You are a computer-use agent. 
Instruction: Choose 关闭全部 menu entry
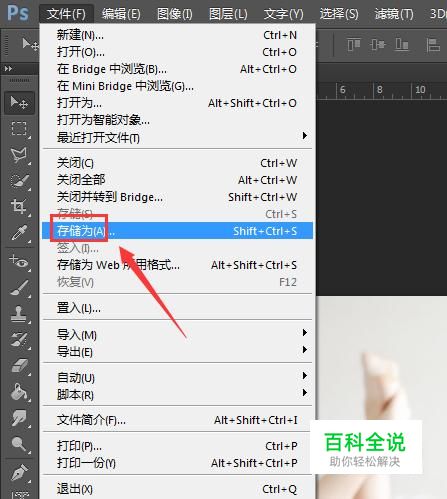click(177, 180)
